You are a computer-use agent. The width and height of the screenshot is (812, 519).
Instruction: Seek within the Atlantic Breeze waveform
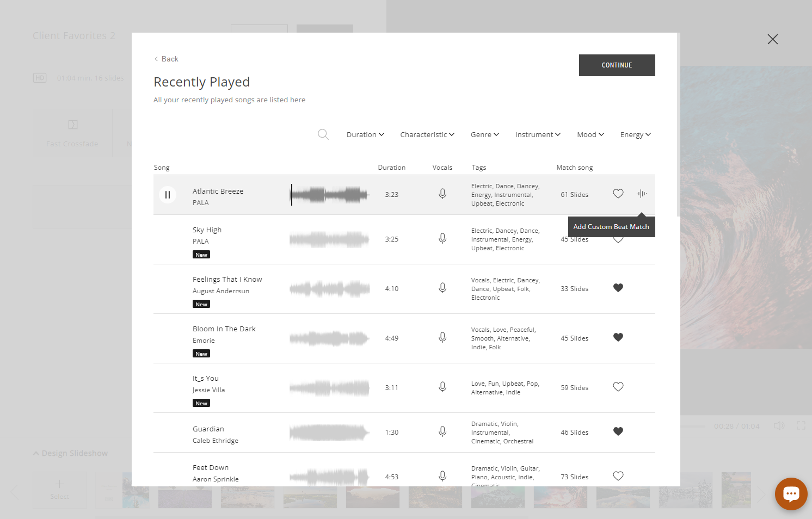pos(330,195)
